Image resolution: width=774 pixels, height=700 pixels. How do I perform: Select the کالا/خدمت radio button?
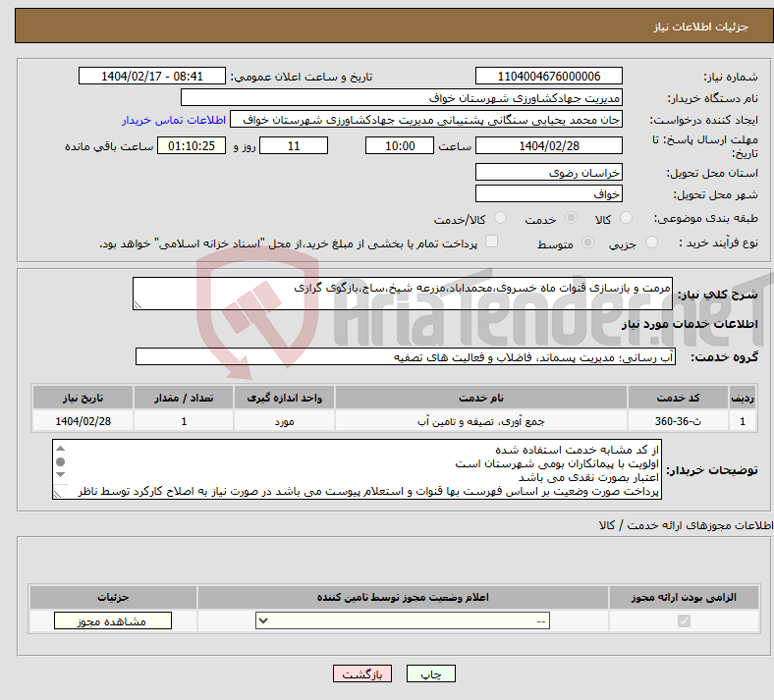tap(501, 218)
